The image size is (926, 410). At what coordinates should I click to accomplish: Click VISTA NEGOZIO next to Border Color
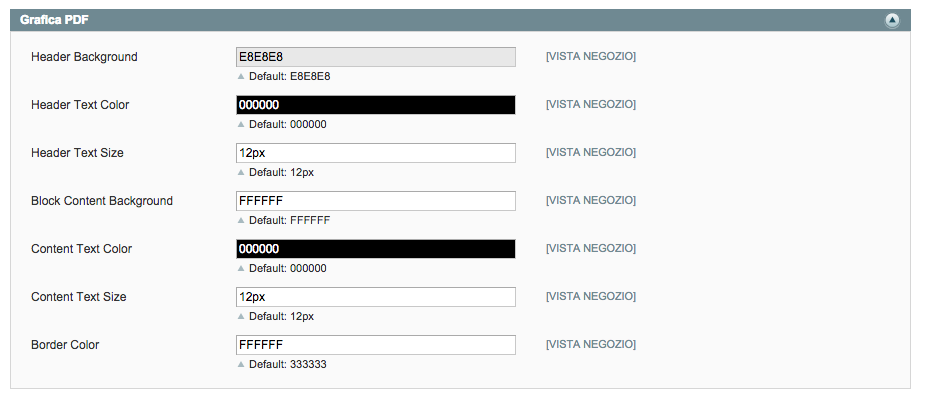[591, 344]
